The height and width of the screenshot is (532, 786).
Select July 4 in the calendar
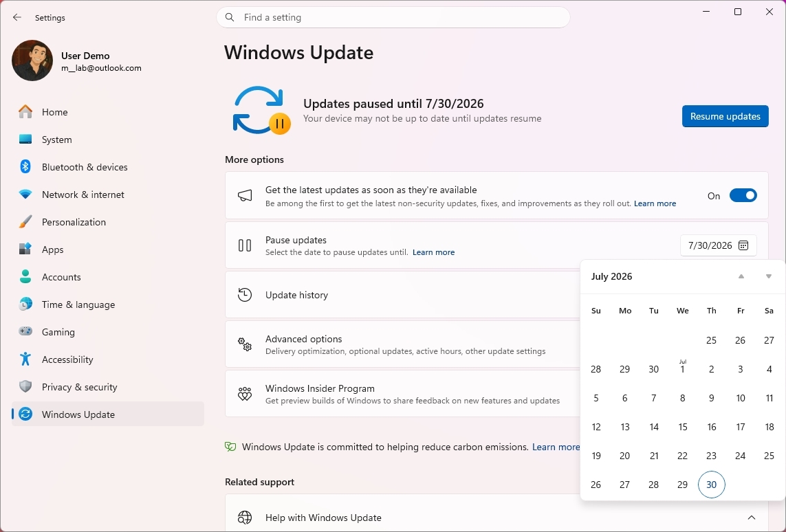pyautogui.click(x=769, y=369)
